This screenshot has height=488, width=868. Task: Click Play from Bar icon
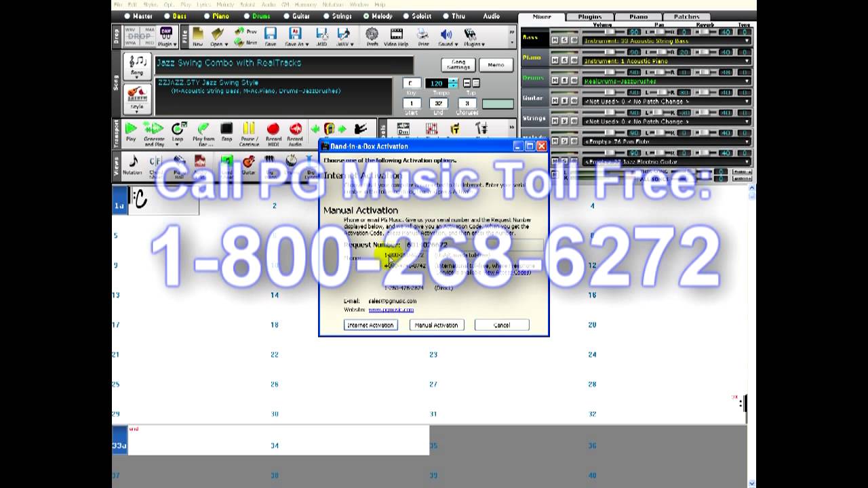coord(203,133)
